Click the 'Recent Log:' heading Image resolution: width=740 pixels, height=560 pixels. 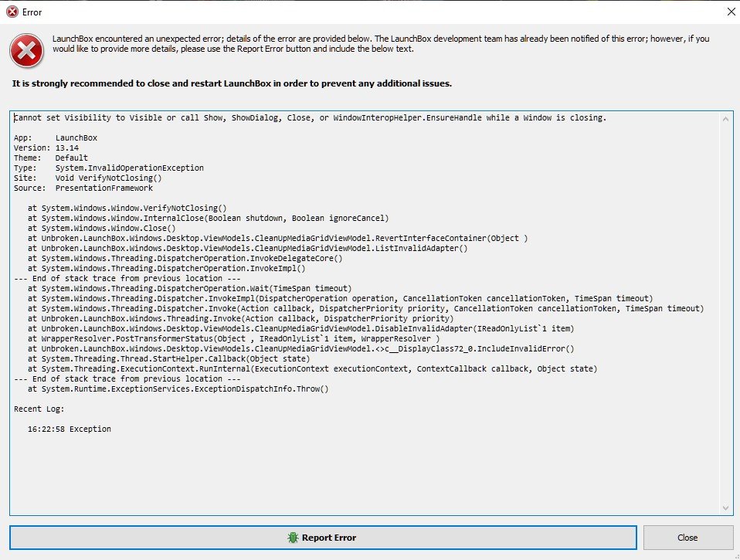(x=39, y=409)
